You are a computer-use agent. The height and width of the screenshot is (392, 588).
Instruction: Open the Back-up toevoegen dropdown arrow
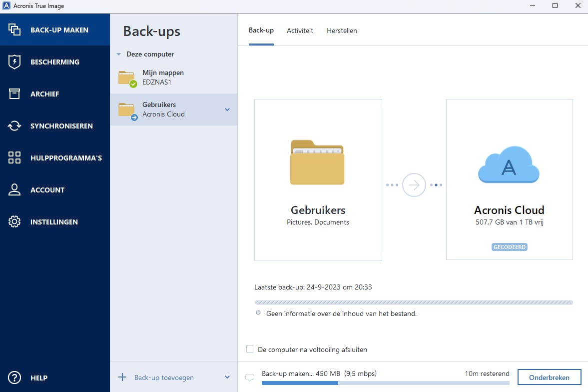tap(227, 377)
